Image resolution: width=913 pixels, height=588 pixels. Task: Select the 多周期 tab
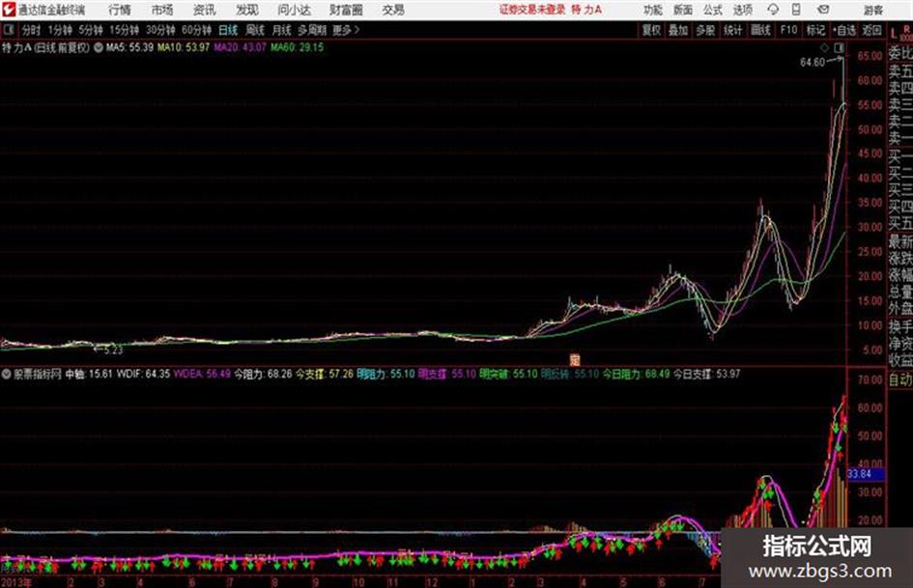(x=312, y=30)
